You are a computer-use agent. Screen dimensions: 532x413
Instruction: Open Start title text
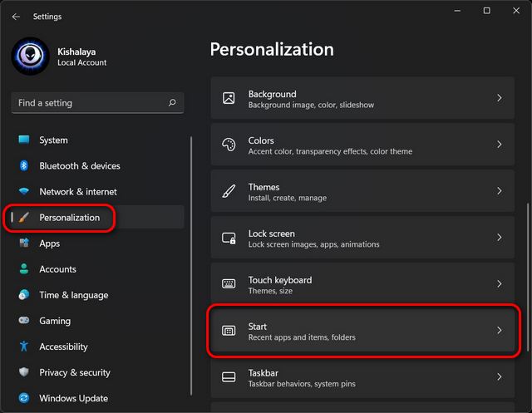(x=257, y=327)
